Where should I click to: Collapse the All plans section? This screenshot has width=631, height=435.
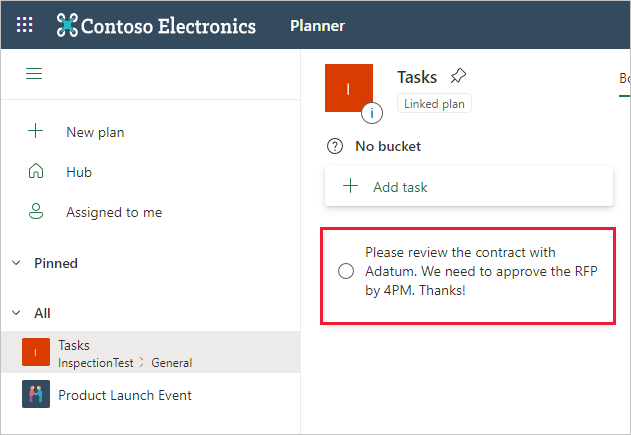click(16, 313)
